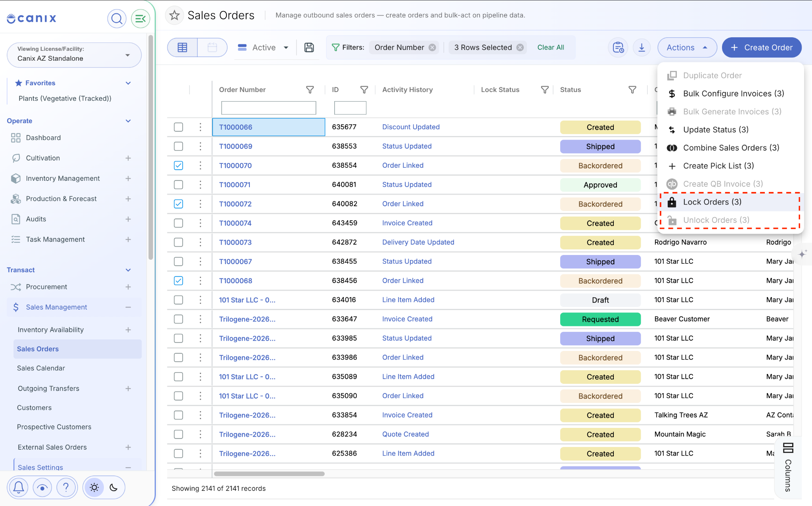Favorite the Sales Orders page star
This screenshot has width=812, height=506.
pyautogui.click(x=174, y=15)
